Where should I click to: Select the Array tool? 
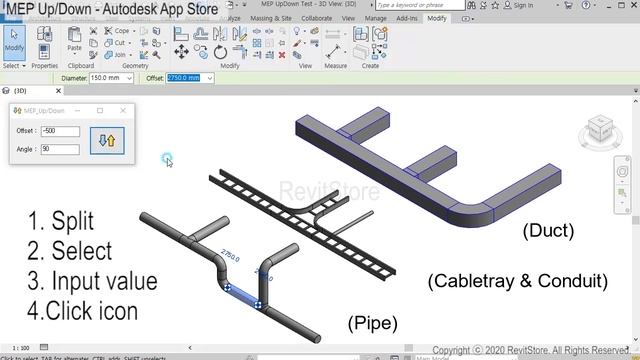(x=257, y=43)
